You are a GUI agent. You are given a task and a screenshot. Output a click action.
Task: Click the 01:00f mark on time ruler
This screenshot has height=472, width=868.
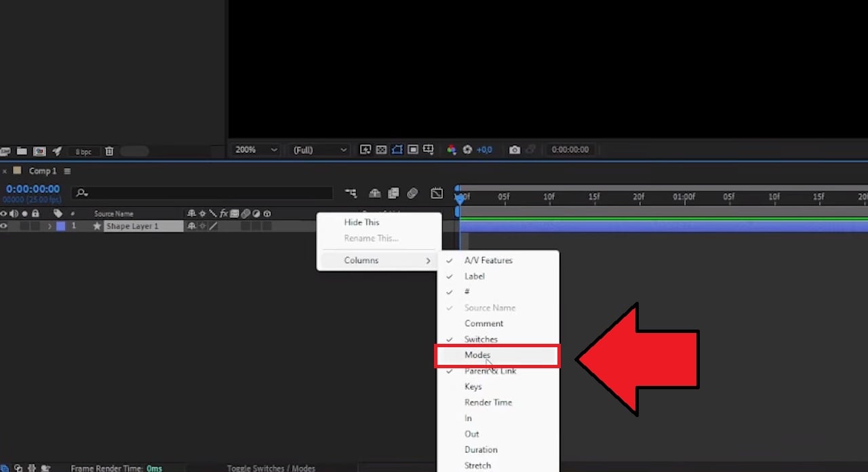(x=684, y=197)
